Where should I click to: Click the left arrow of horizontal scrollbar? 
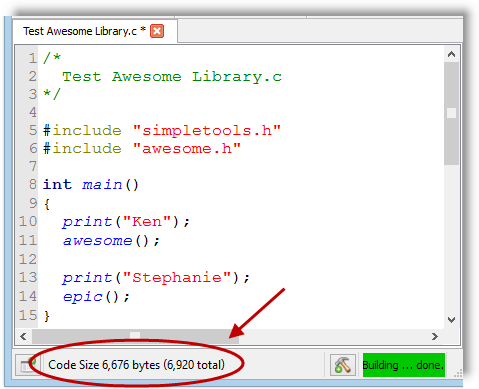[x=23, y=337]
